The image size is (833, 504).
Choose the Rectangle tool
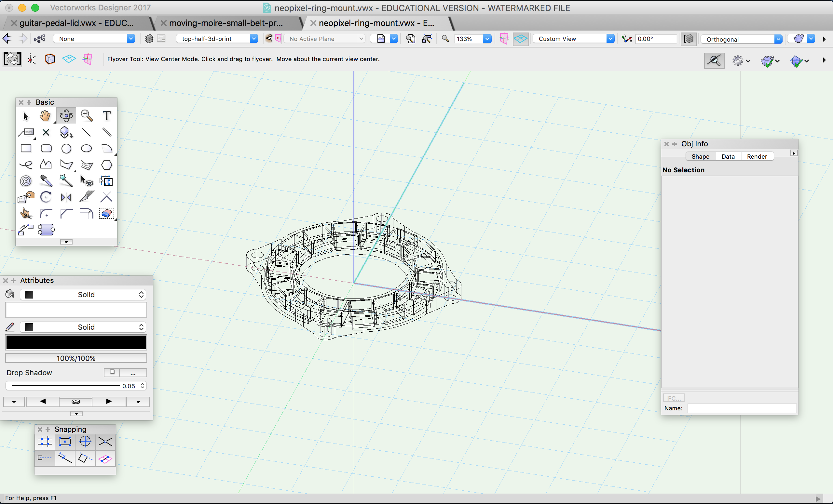[26, 148]
